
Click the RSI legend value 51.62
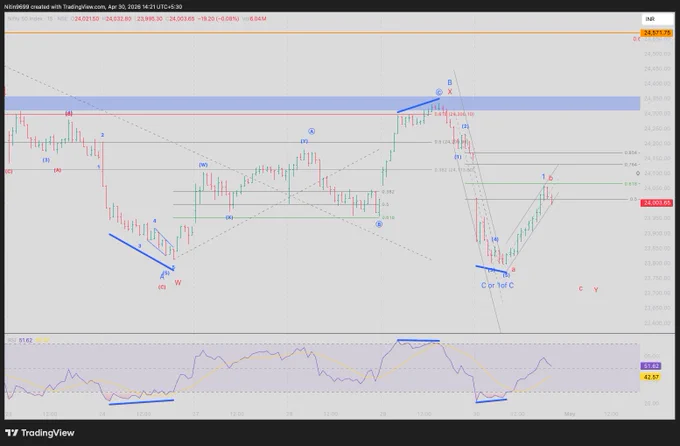(x=26, y=341)
